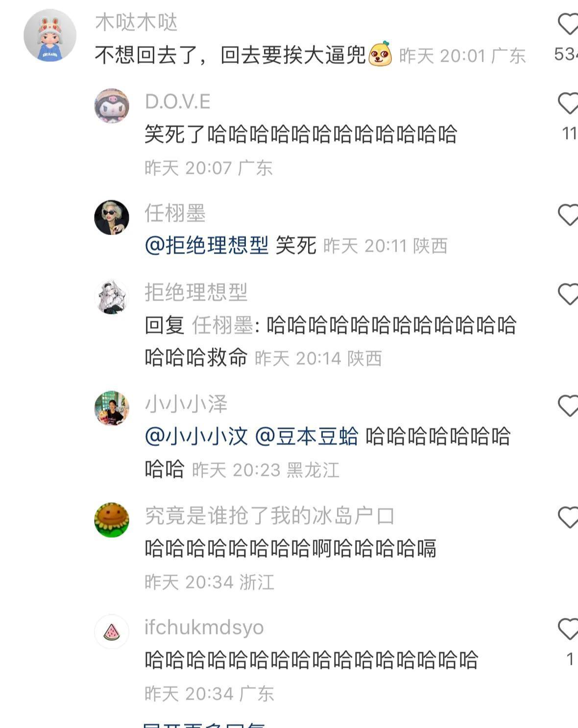578x728 pixels.
Task: Open D.O.V.E's Kuromi avatar
Action: pos(112,106)
